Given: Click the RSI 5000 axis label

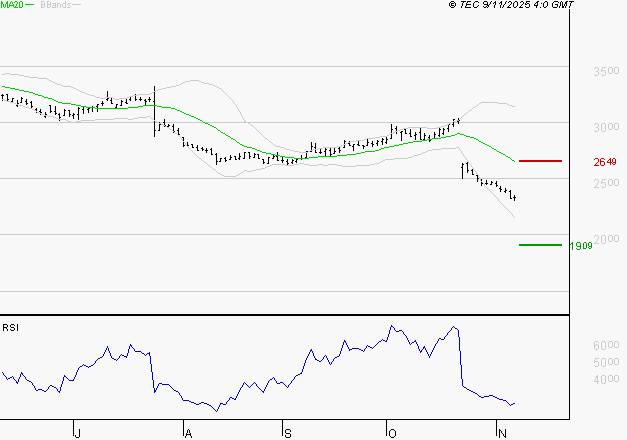Looking at the screenshot, I should pyautogui.click(x=606, y=362).
